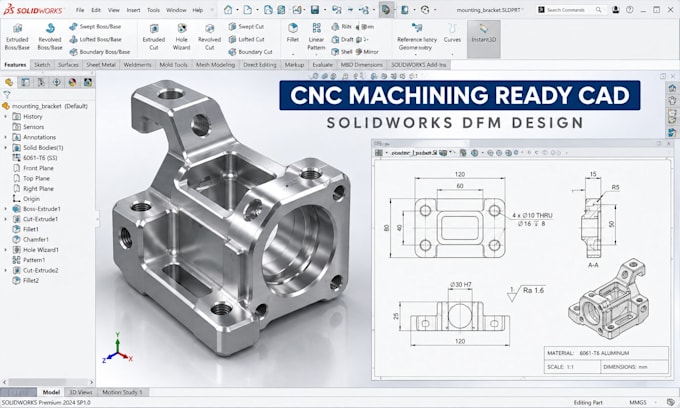Click the Save floppy disk icon

point(315,10)
